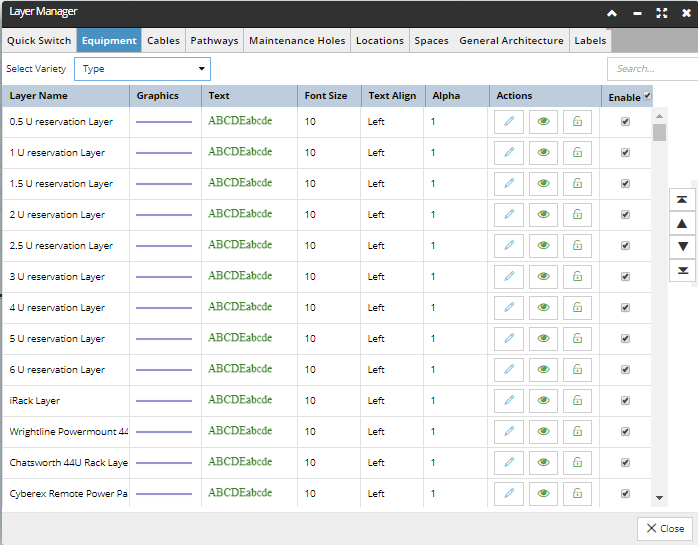Move selected layer to top

tap(682, 199)
